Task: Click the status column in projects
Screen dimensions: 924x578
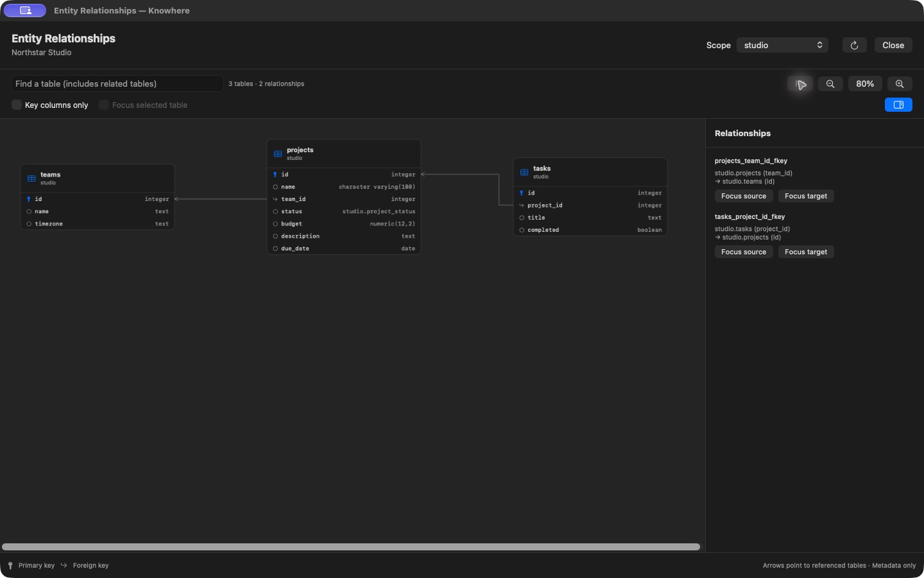Action: (x=344, y=211)
